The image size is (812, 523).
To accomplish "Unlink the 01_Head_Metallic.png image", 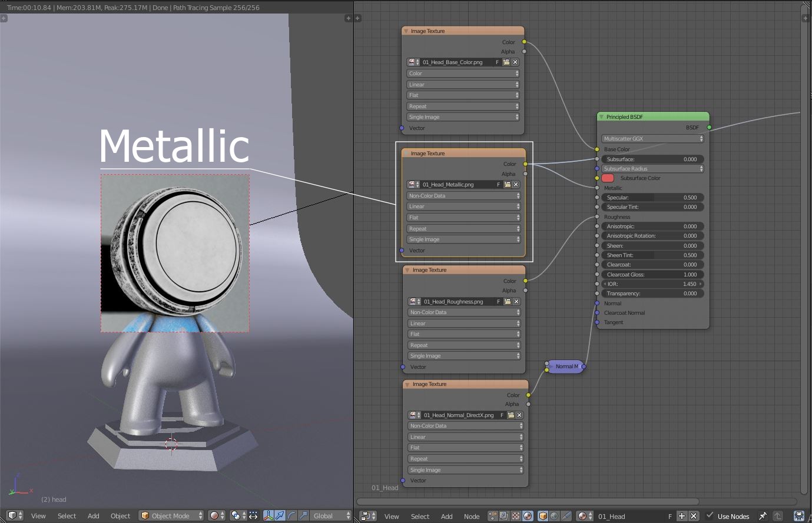I will 516,184.
